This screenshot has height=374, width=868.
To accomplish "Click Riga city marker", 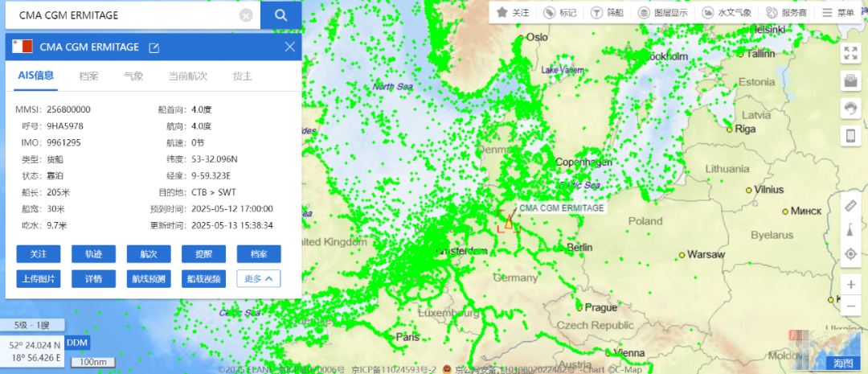I will coord(730,129).
